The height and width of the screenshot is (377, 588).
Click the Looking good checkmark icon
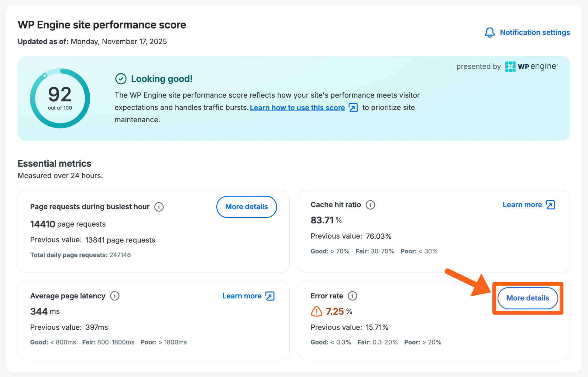click(x=121, y=79)
